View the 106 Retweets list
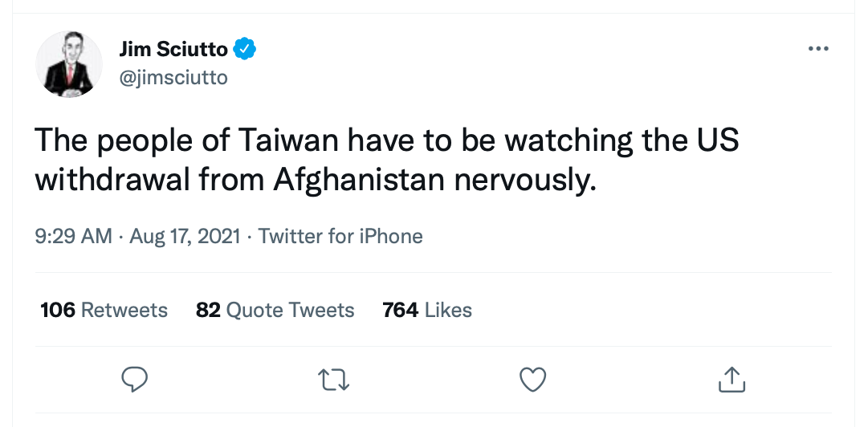The width and height of the screenshot is (868, 427). coord(104,310)
